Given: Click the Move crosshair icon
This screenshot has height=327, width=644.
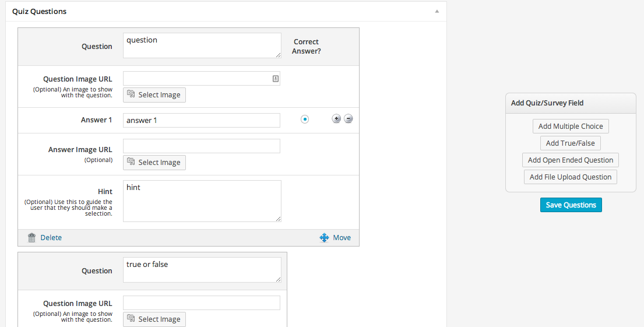Looking at the screenshot, I should 325,237.
